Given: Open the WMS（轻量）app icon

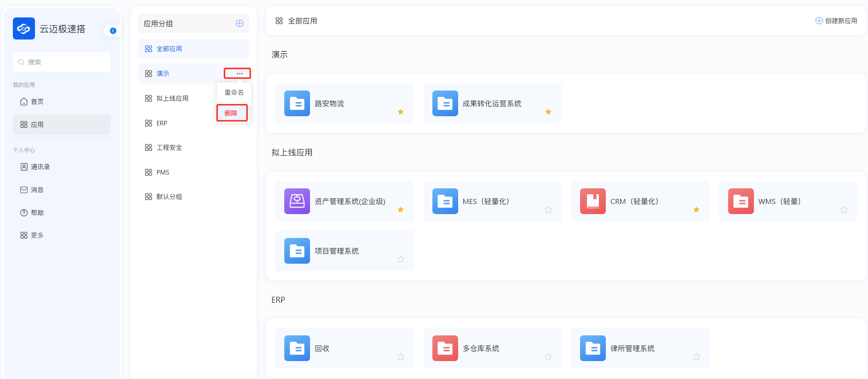Looking at the screenshot, I should [x=741, y=201].
